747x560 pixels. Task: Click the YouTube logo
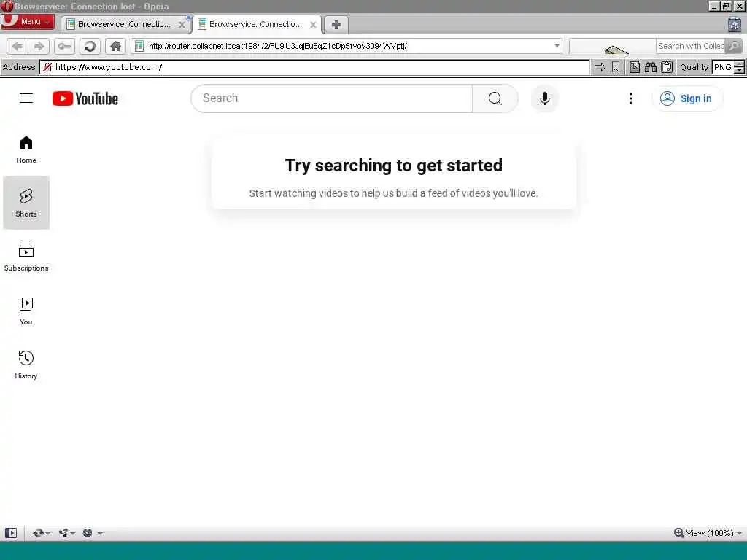coord(85,98)
